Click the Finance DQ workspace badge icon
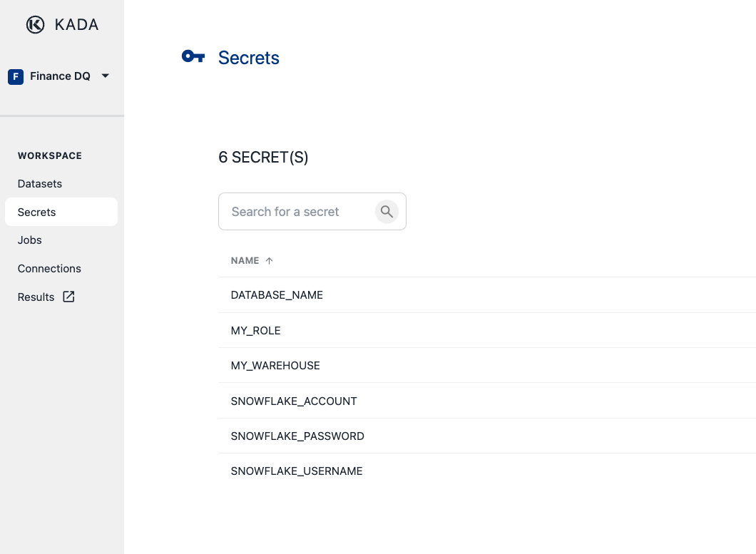 tap(16, 76)
